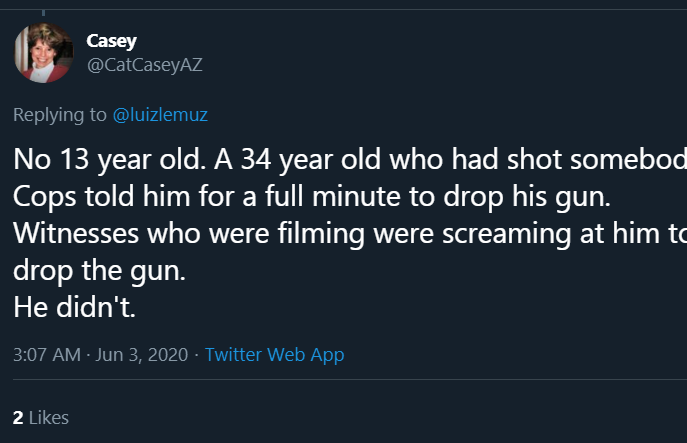Open the @CatCaseyAZ handle

145,65
